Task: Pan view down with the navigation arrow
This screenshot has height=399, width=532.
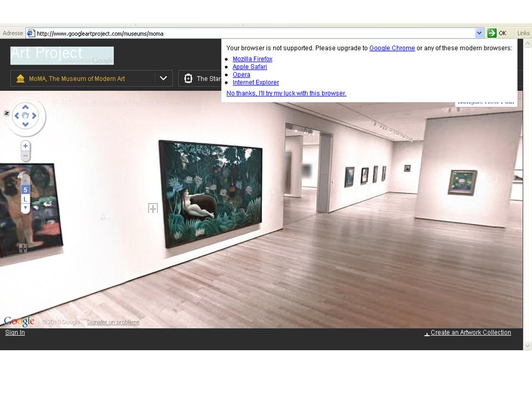Action: coord(25,125)
